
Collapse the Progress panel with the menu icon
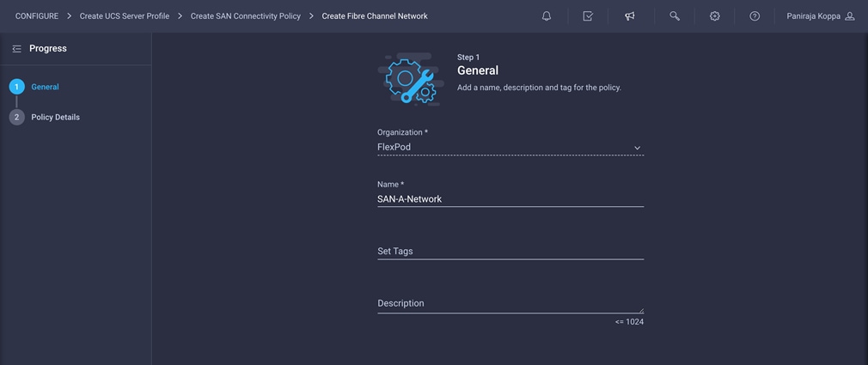tap(16, 49)
